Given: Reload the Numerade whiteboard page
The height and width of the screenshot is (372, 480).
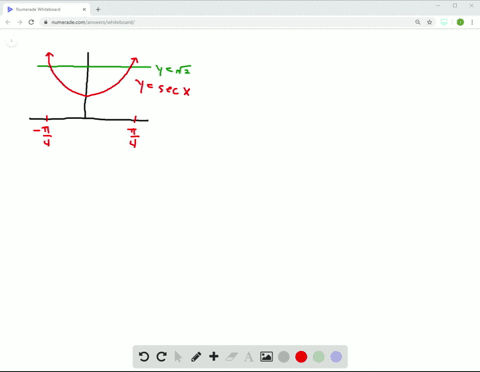Looking at the screenshot, I should (31, 22).
